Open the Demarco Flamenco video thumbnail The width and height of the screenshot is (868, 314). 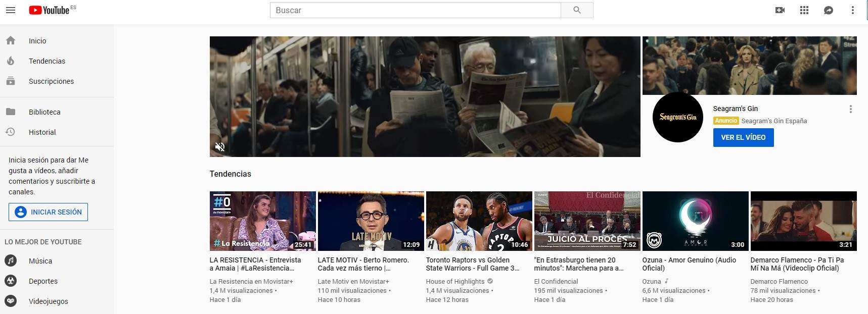point(803,221)
